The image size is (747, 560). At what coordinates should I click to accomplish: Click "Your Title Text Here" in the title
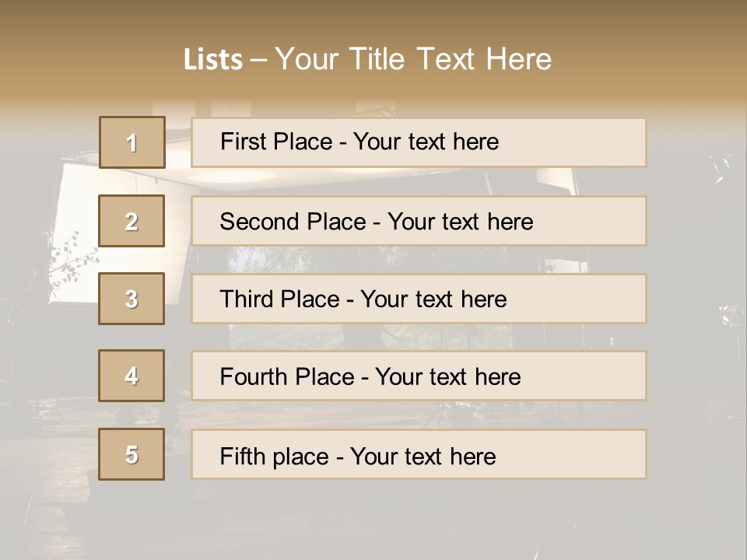413,59
